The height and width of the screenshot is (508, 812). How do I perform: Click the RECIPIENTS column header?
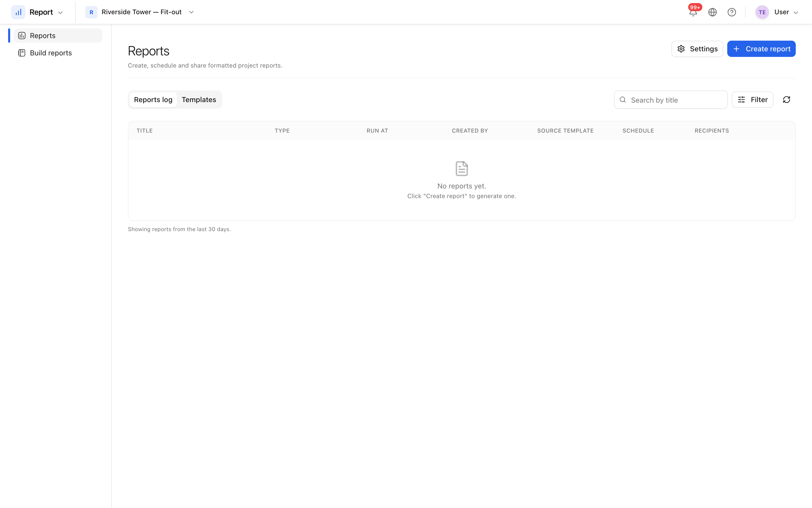click(x=712, y=131)
